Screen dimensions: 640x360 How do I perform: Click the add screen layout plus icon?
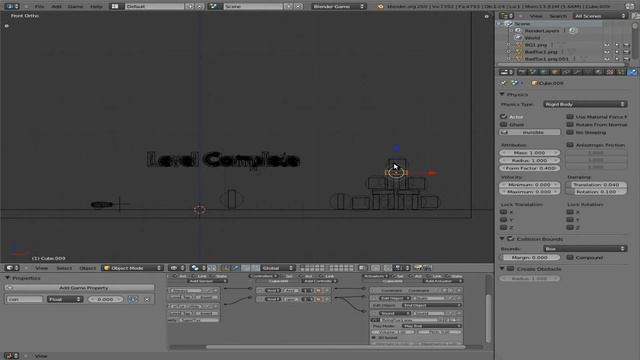click(190, 6)
